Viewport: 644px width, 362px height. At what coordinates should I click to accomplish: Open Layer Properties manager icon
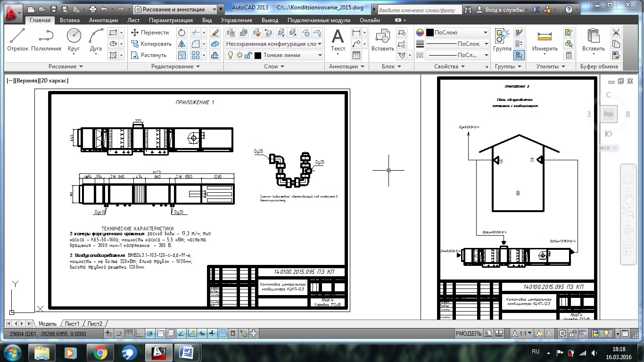[231, 33]
